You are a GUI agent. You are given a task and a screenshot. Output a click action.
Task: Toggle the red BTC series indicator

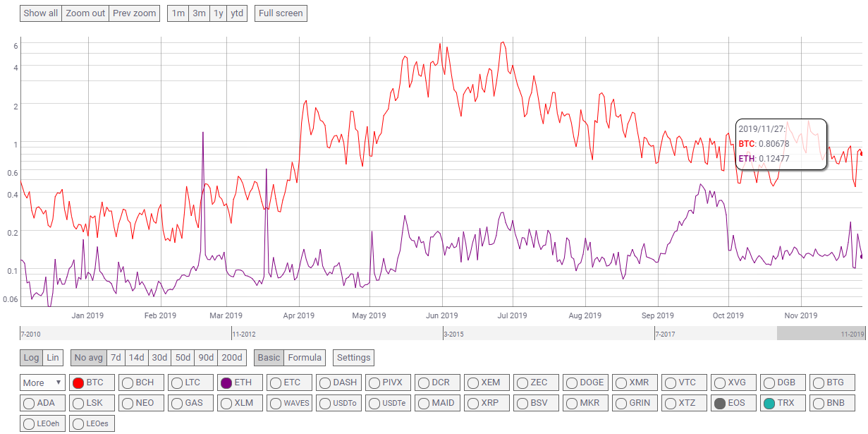[78, 383]
